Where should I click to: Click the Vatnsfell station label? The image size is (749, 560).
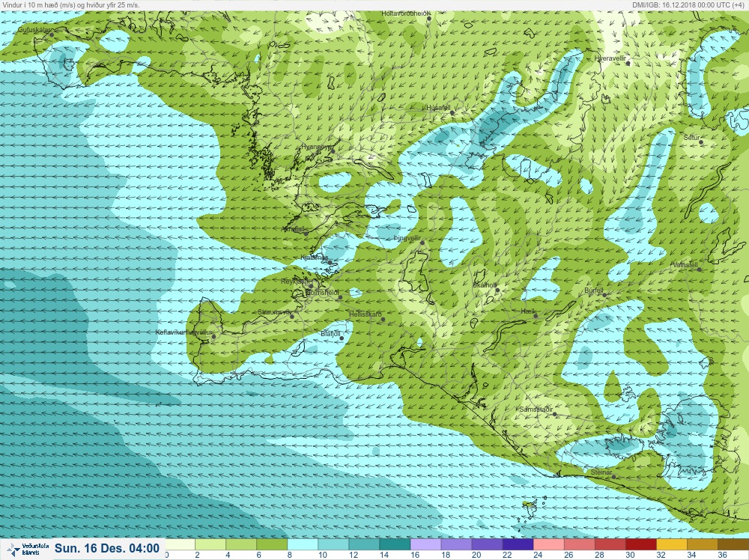point(685,265)
